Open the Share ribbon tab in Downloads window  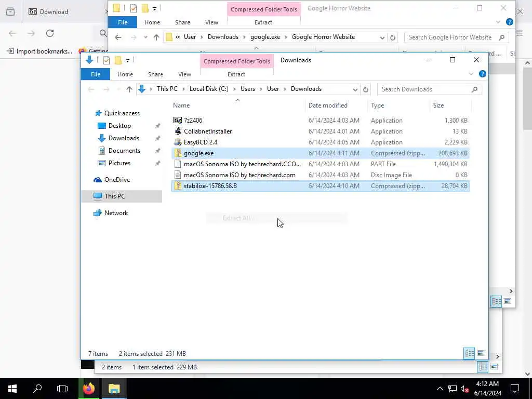click(x=155, y=74)
